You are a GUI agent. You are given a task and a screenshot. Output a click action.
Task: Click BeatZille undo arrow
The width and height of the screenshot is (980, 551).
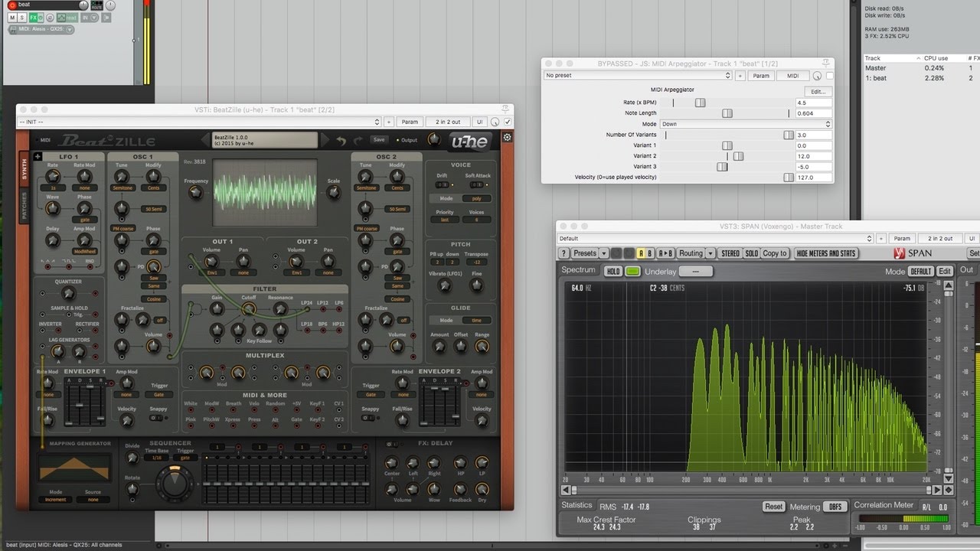tap(341, 141)
